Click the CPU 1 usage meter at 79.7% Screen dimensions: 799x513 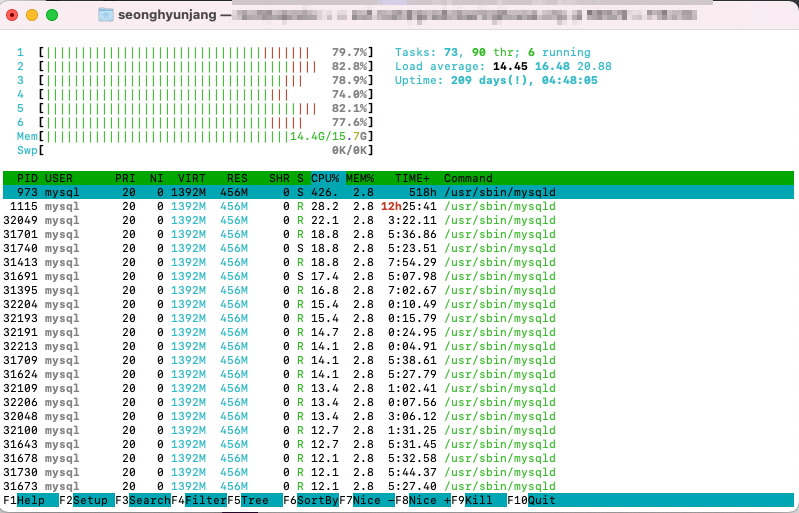[x=195, y=52]
